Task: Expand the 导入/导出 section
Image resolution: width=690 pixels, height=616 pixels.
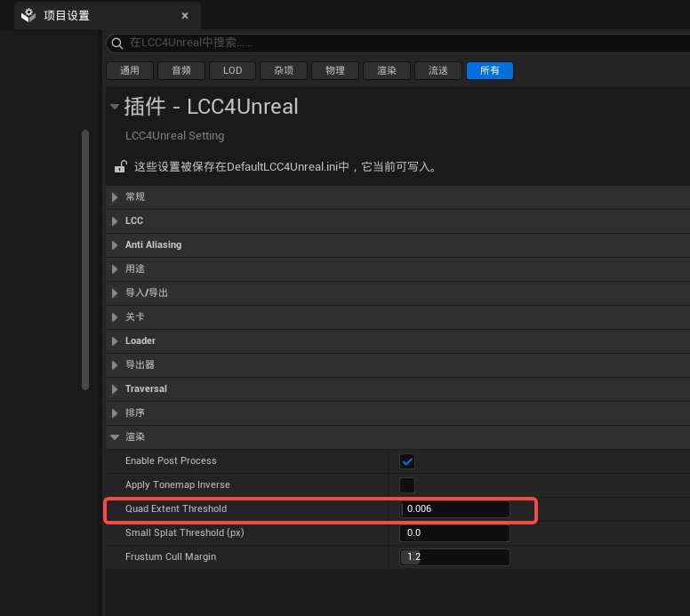Action: click(x=115, y=293)
